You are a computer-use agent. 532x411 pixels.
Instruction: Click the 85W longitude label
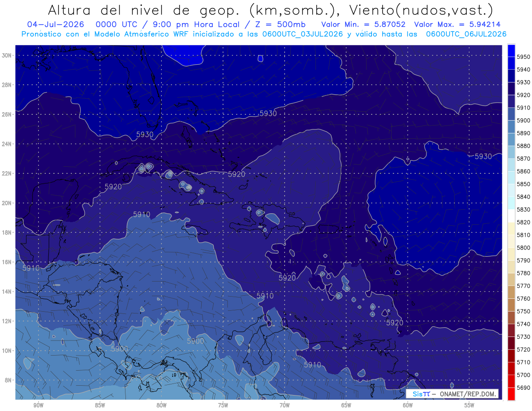point(100,405)
